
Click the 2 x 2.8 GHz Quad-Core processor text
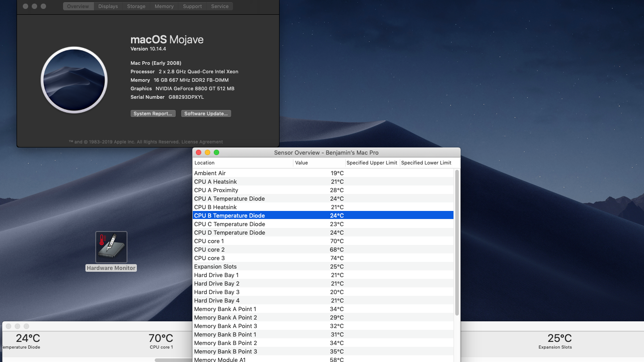pyautogui.click(x=199, y=72)
